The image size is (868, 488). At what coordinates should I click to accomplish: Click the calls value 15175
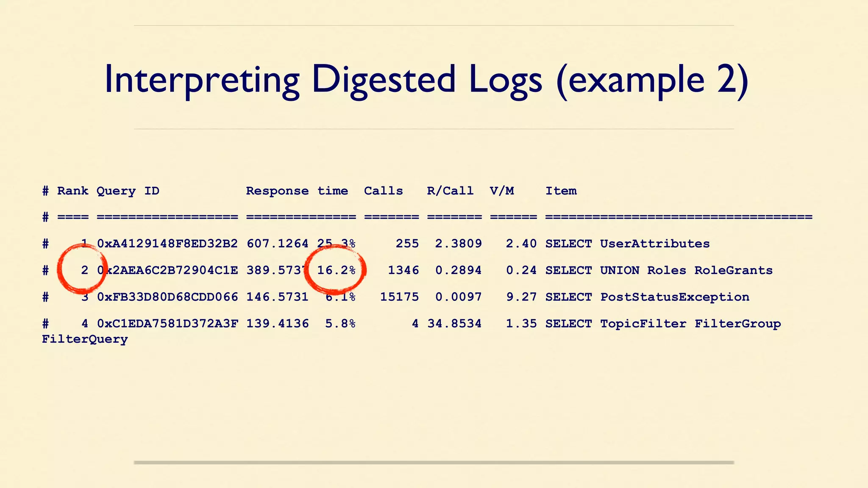(x=399, y=297)
